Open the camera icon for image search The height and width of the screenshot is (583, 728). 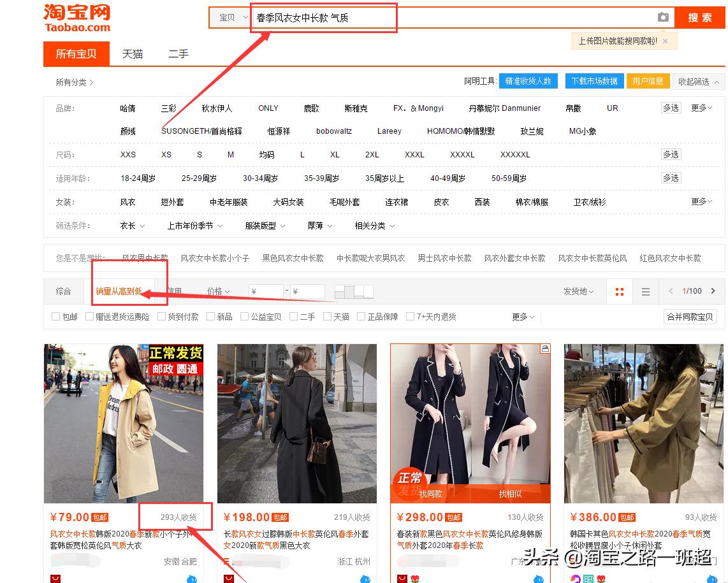click(x=663, y=18)
